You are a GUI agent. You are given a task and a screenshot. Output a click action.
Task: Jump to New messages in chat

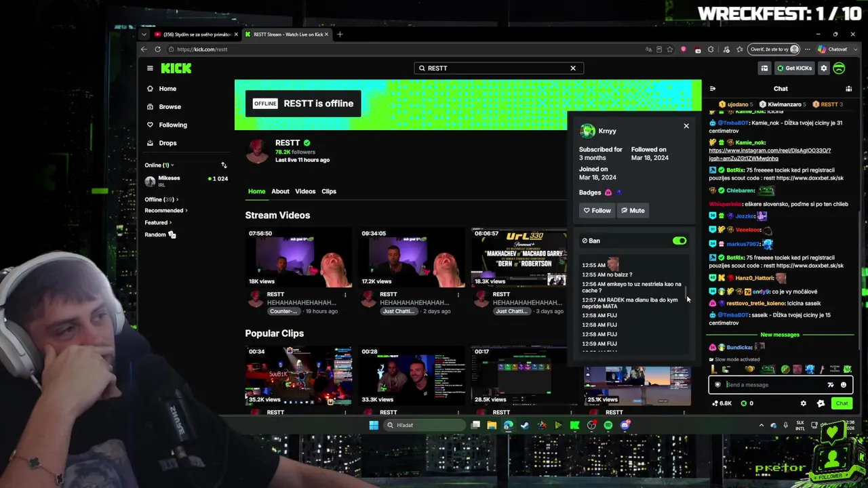point(780,335)
